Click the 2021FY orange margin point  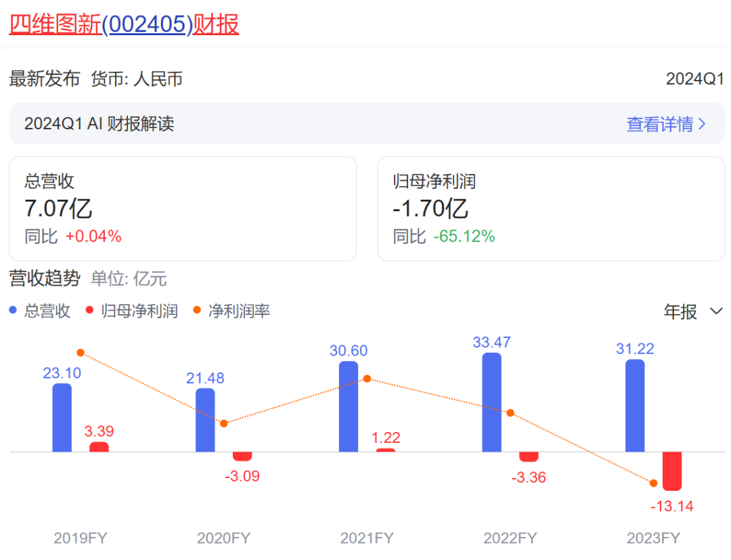click(x=367, y=379)
